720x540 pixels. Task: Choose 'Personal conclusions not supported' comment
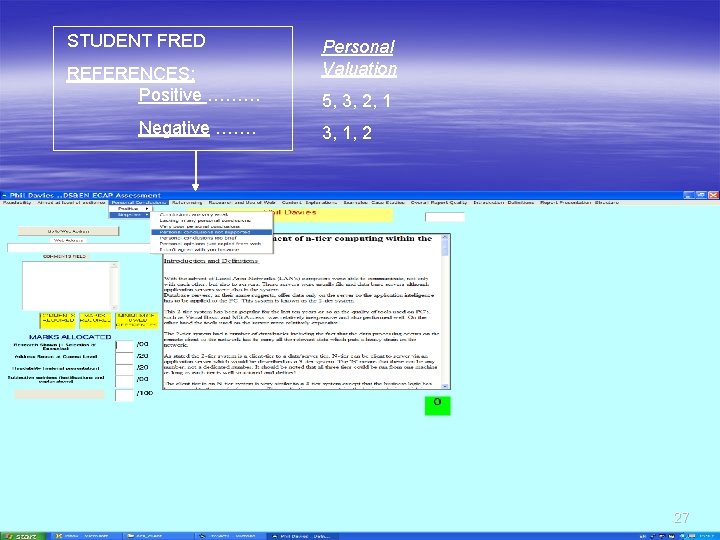212,232
